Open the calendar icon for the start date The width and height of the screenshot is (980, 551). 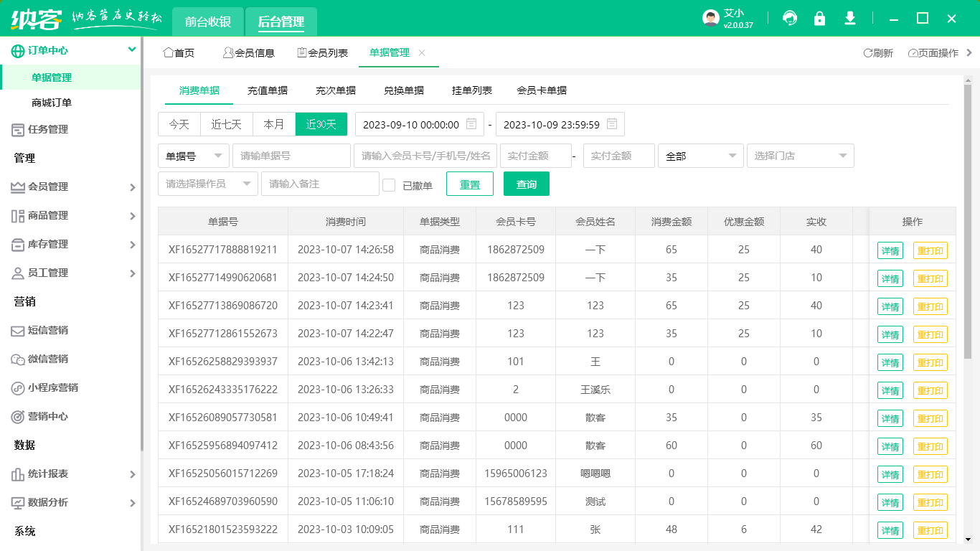470,123
